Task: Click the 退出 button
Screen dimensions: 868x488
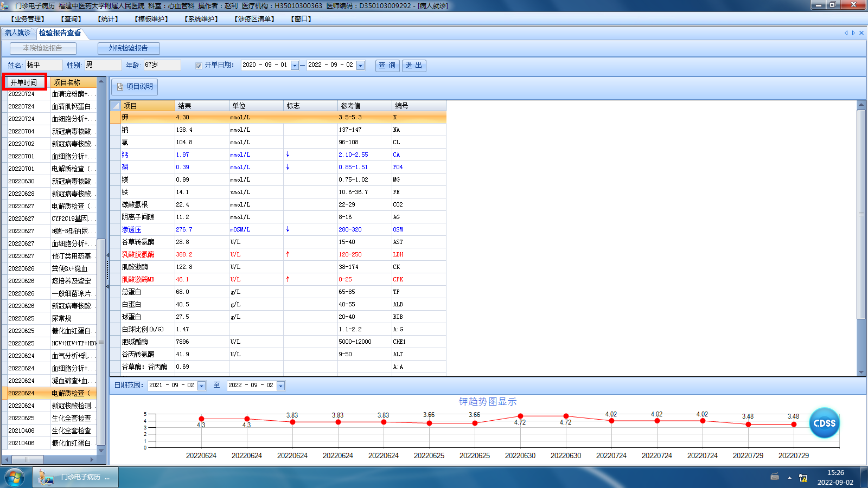Action: tap(414, 66)
